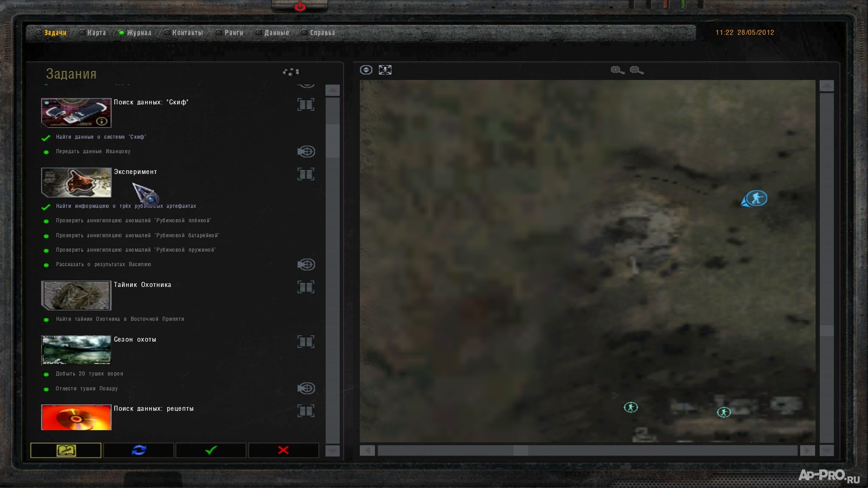The width and height of the screenshot is (868, 488).
Task: Click the map center-on-player icon
Action: point(366,70)
